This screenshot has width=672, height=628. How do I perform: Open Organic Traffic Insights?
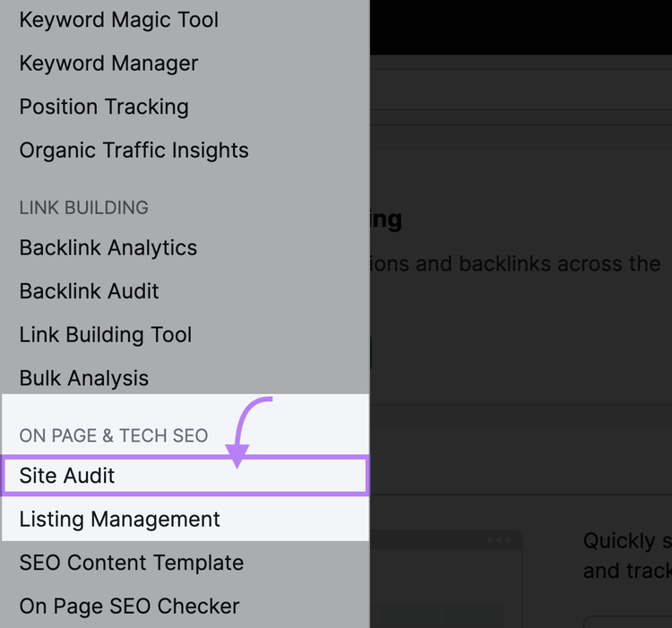[x=134, y=151]
